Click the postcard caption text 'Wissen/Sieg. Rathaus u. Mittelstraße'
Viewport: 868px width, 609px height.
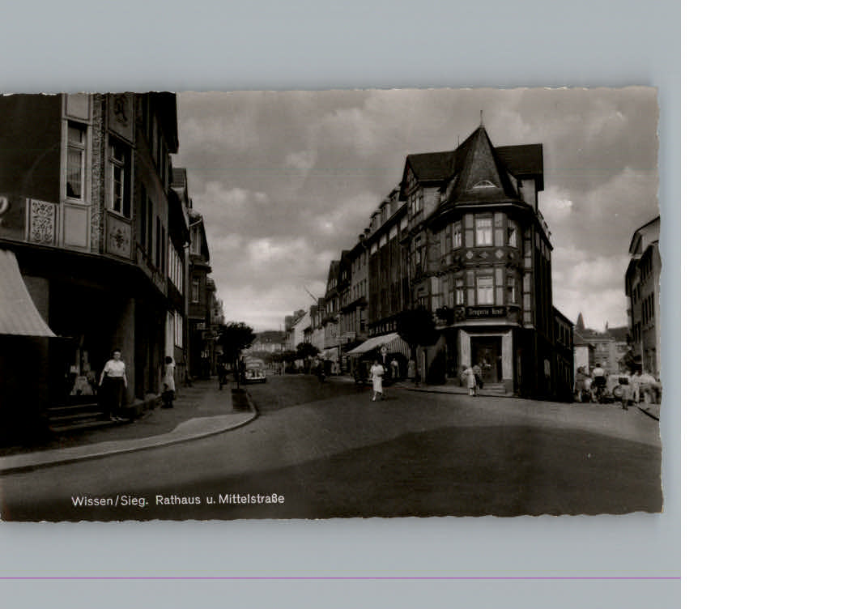pyautogui.click(x=177, y=500)
